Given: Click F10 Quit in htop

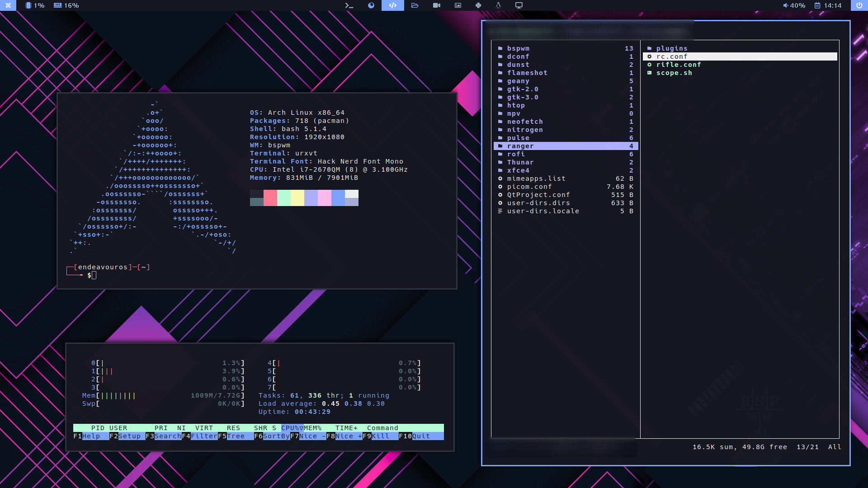Looking at the screenshot, I should point(421,436).
